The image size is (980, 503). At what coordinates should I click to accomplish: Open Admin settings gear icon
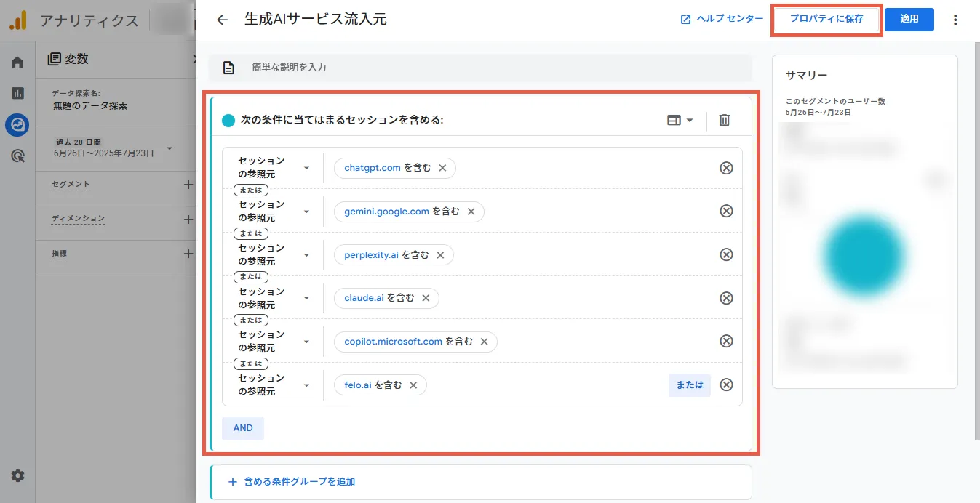click(x=17, y=476)
